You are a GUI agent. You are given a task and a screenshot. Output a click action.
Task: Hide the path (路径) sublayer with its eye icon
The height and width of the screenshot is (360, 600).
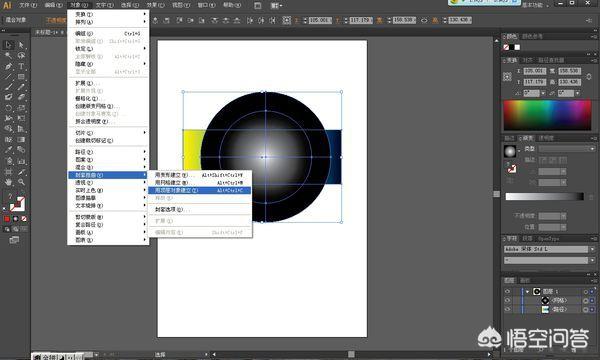click(507, 310)
